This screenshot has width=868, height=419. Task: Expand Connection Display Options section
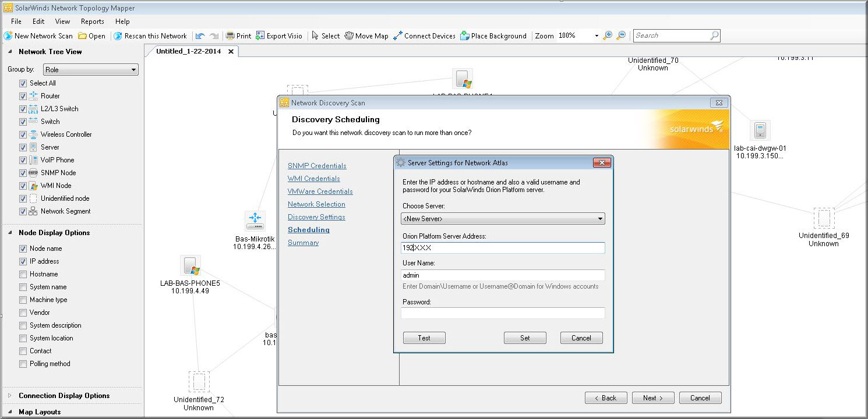(x=10, y=395)
